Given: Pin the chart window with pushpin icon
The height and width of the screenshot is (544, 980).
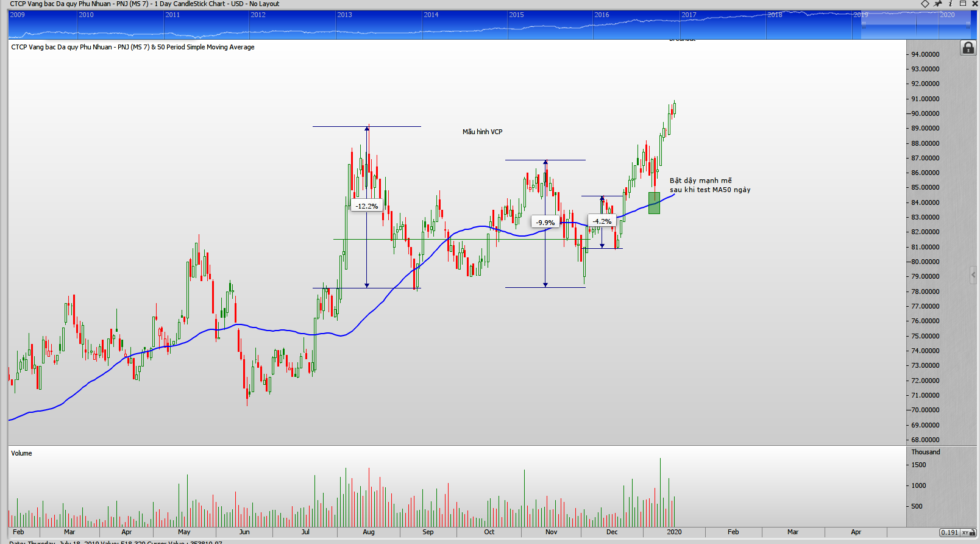Looking at the screenshot, I should pyautogui.click(x=938, y=4).
